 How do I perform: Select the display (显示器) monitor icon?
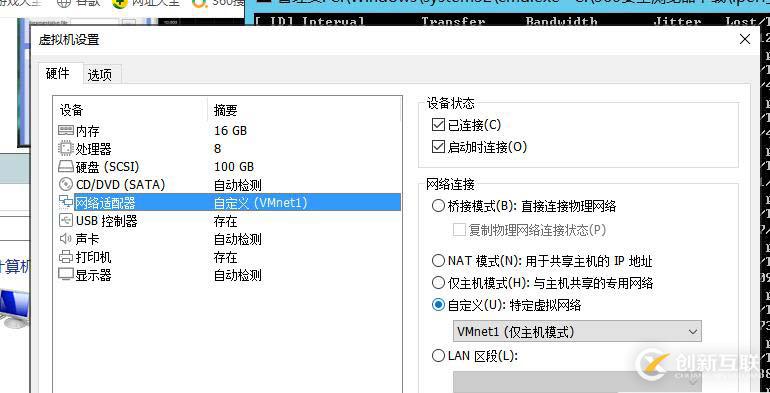65,274
